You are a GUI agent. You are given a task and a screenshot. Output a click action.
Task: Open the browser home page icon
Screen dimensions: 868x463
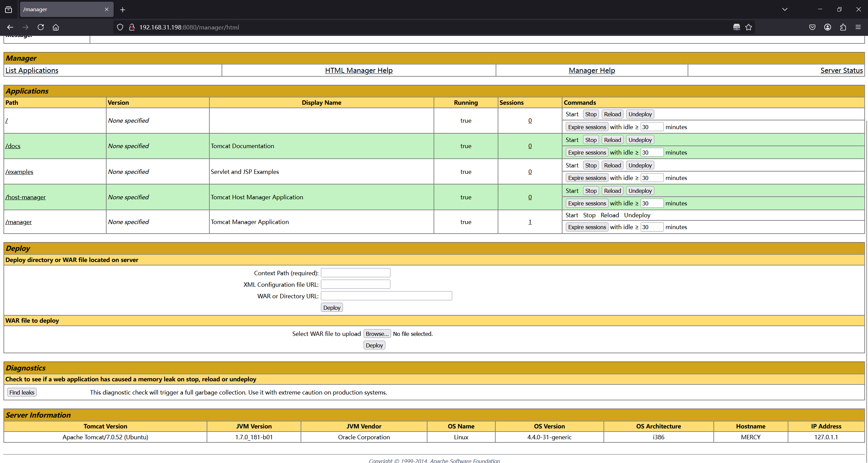pyautogui.click(x=56, y=27)
